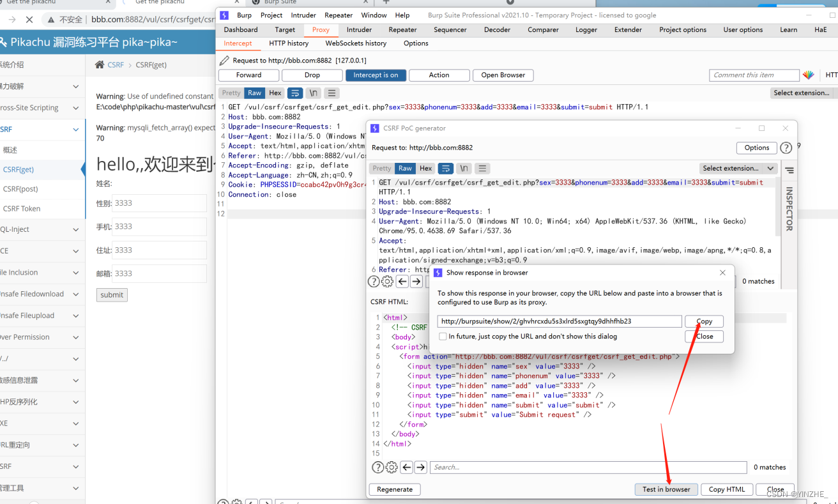The image size is (838, 504).
Task: Click the Drop button
Action: pyautogui.click(x=312, y=75)
